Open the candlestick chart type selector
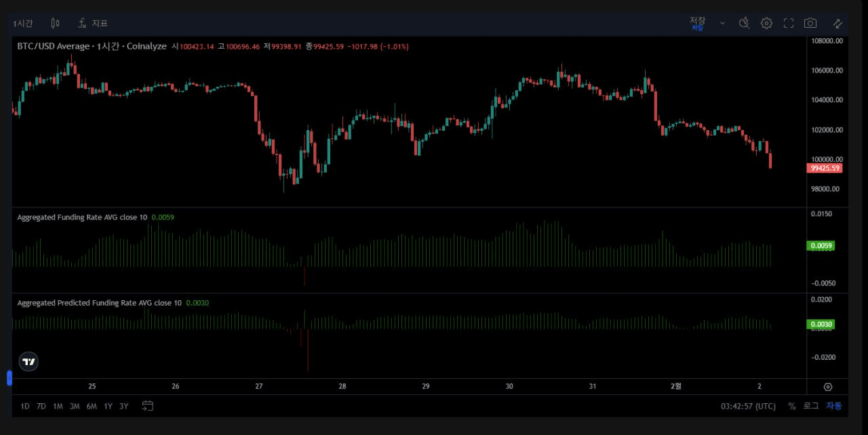The image size is (868, 435). pos(55,22)
